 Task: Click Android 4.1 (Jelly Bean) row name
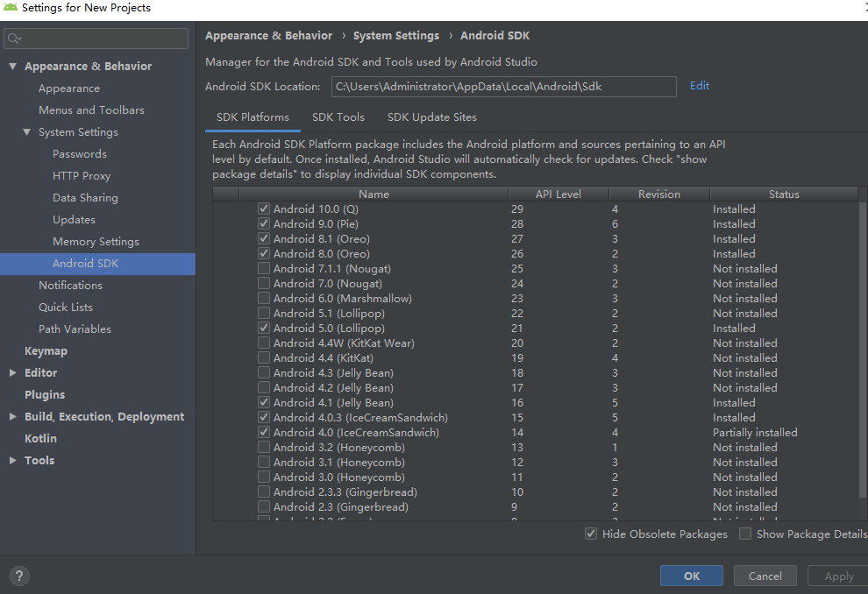coord(333,403)
